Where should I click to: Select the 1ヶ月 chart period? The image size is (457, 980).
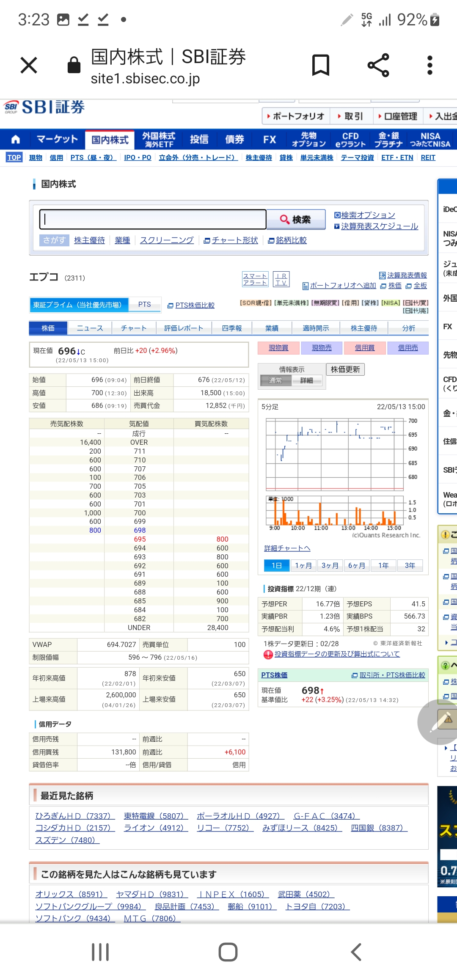click(303, 565)
